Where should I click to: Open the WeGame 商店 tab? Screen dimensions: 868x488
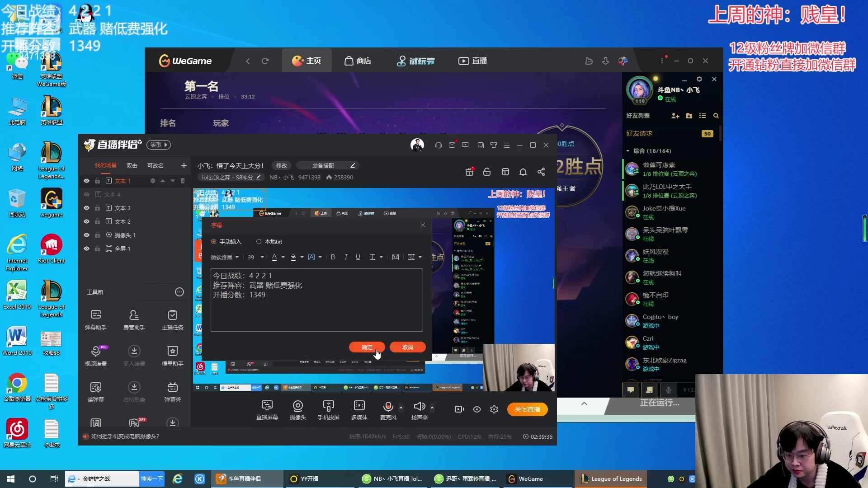pyautogui.click(x=358, y=61)
